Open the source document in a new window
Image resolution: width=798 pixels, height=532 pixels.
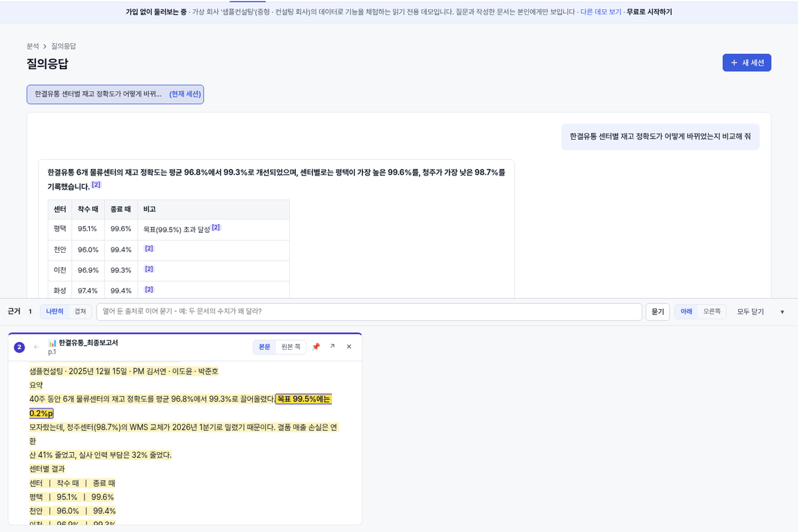[332, 346]
